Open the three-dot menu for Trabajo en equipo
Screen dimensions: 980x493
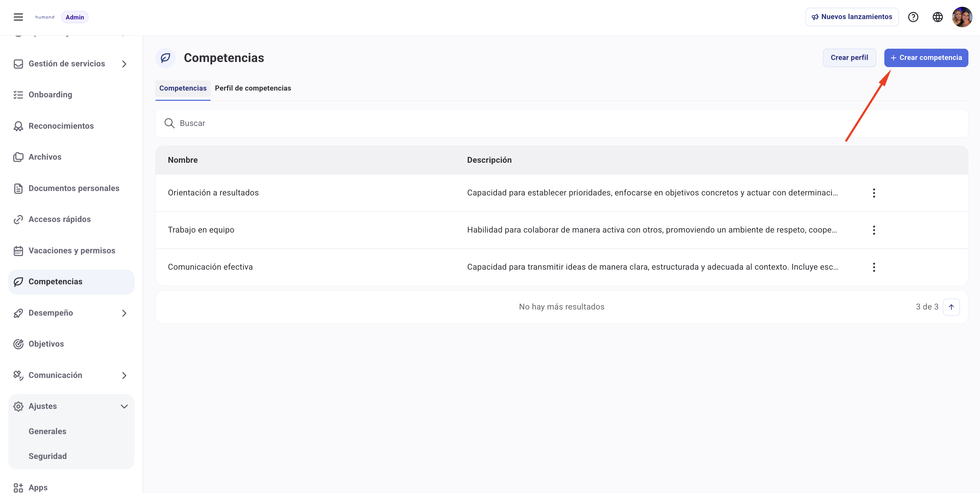[874, 230]
